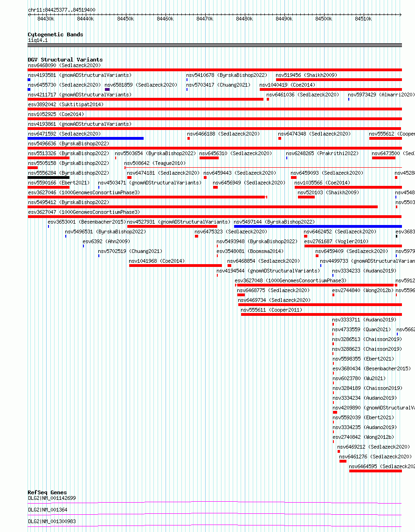Select variant esv2744840 (Wong2012b)

coord(363,291)
